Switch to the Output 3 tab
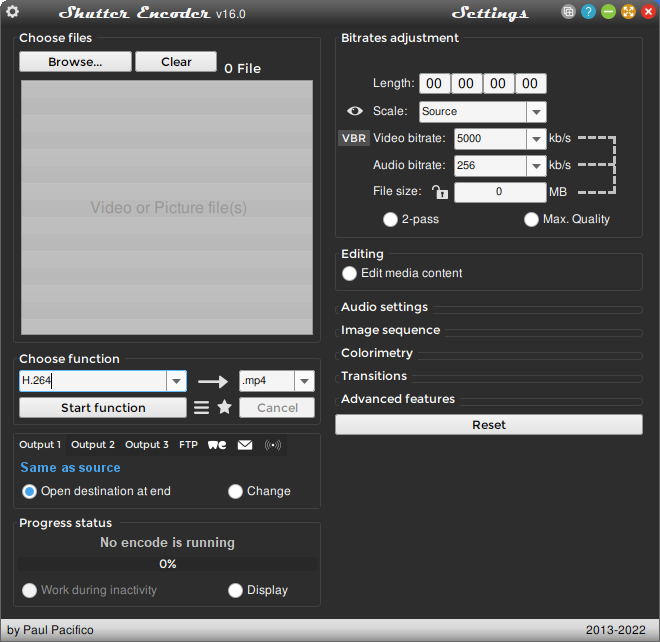Screen dimensions: 660x642 click(147, 445)
